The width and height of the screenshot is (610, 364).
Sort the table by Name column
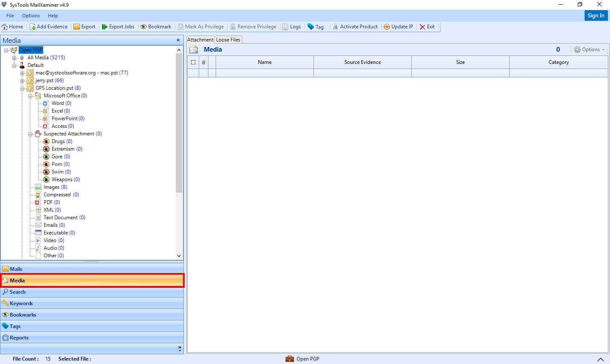(265, 62)
